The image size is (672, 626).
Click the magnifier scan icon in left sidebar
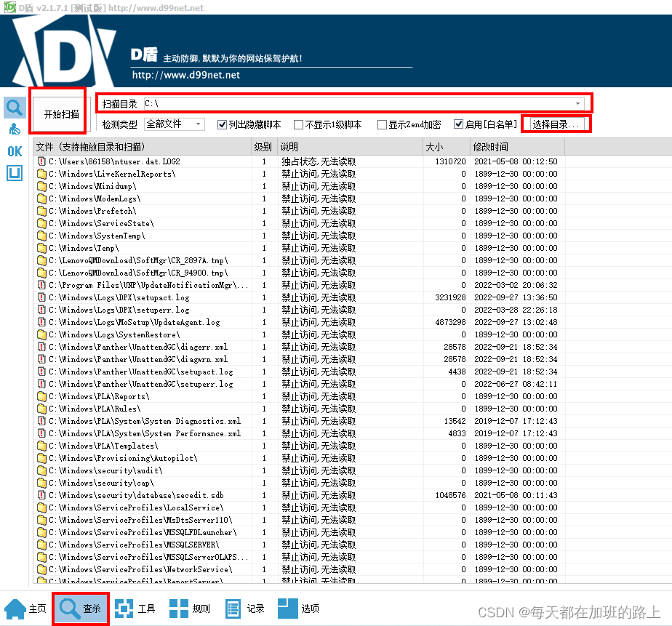[15, 108]
